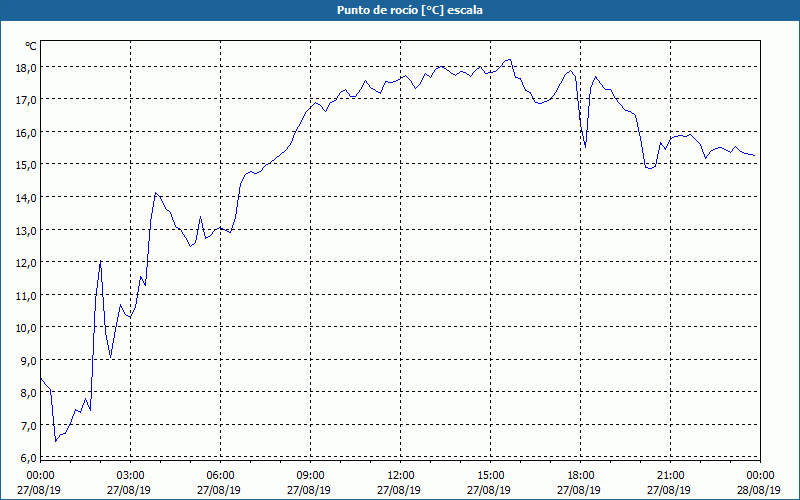Click the 15,0 value on the y-axis
Screen dimensions: 800x500
26,165
